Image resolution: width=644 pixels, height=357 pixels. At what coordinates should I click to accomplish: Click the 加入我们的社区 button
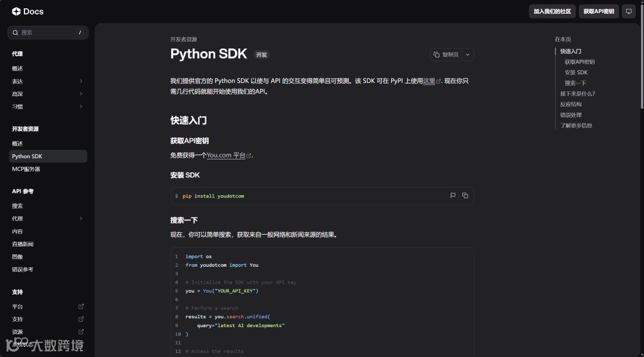tap(552, 11)
